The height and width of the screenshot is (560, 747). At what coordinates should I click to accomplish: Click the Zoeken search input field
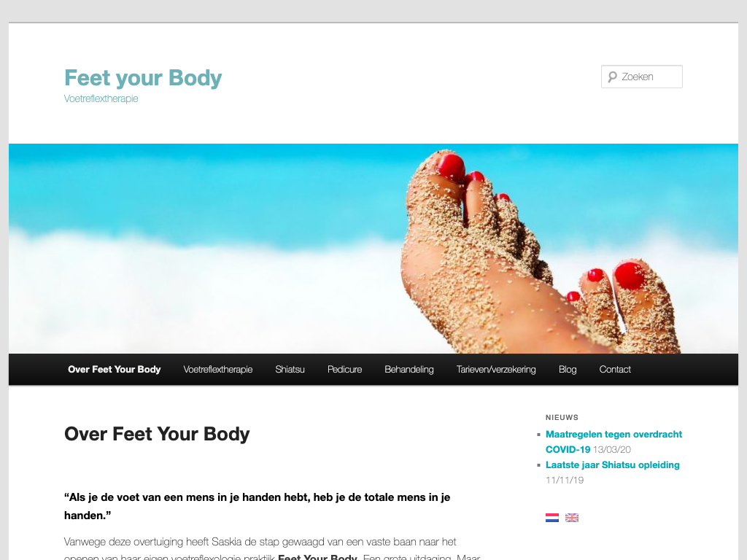point(642,77)
